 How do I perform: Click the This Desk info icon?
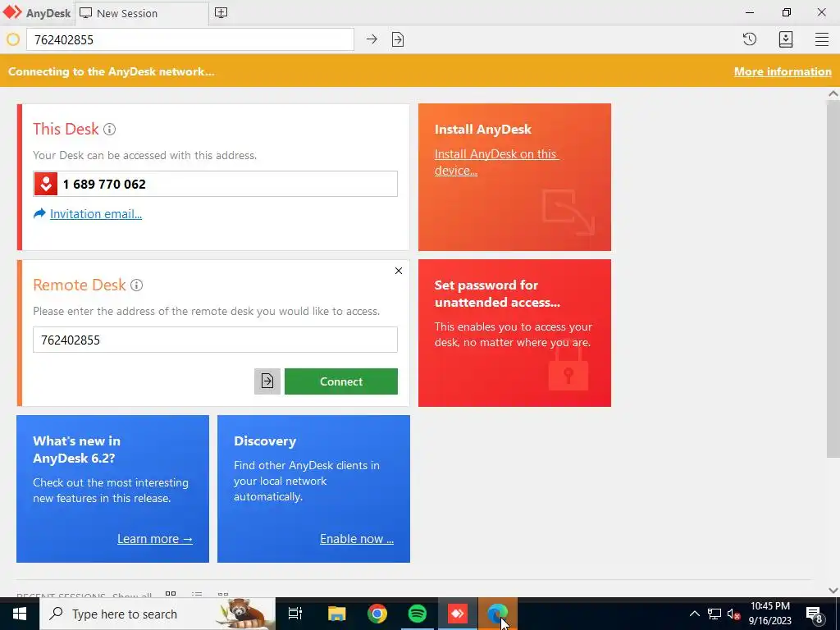[x=109, y=129]
